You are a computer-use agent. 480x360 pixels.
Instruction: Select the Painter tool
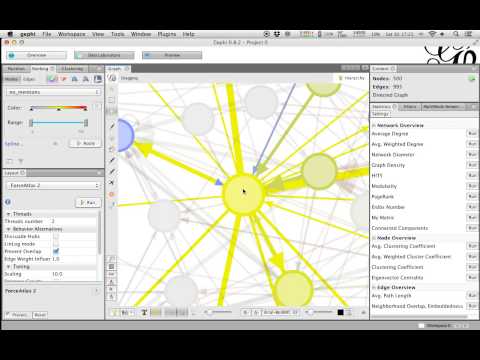point(112,126)
